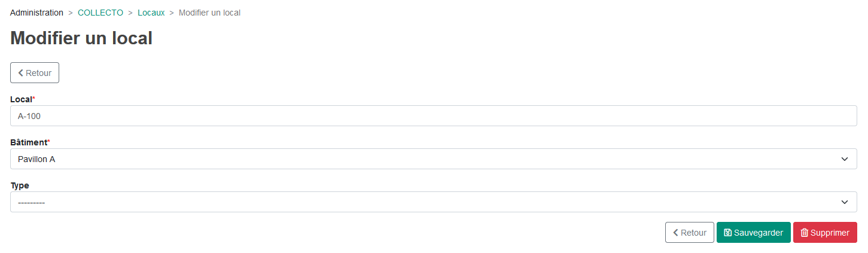Click the Retour button beside Sauvegarder
Image resolution: width=868 pixels, height=253 pixels.
coord(690,233)
